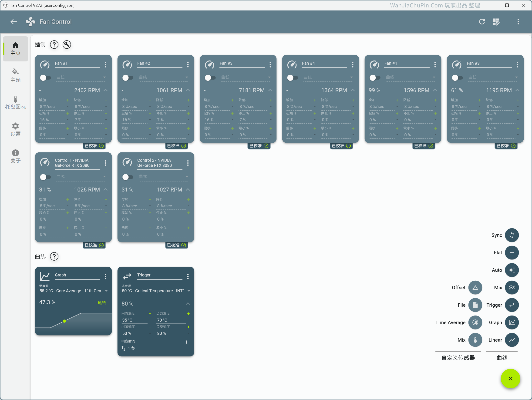Enable Control 2 NVIDIA RTX 3080 toggle
Screen dimensions: 532x400
click(128, 177)
